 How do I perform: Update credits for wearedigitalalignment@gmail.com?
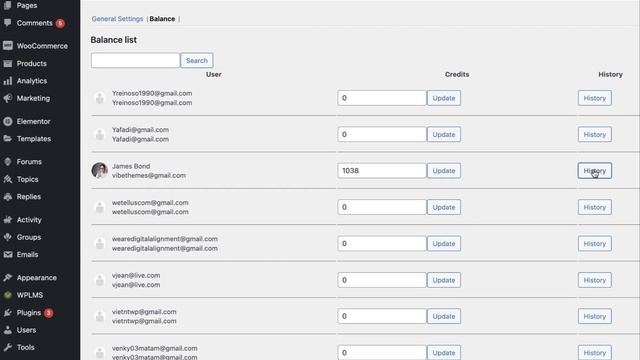click(444, 243)
